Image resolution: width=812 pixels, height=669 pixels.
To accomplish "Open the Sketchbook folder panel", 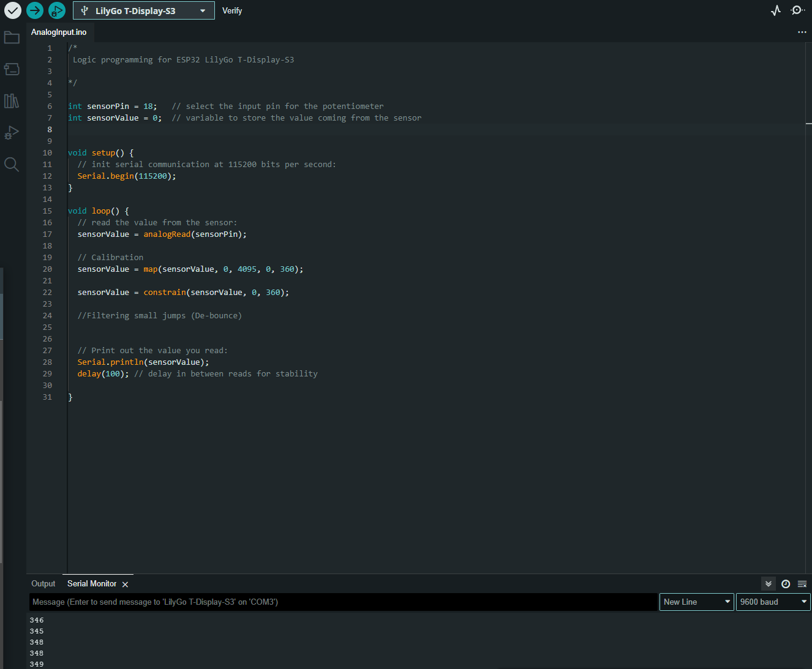I will coord(12,38).
